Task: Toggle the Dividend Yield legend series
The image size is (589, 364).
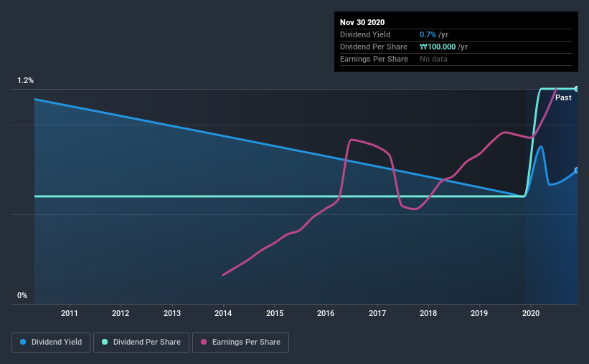Action: pyautogui.click(x=52, y=343)
